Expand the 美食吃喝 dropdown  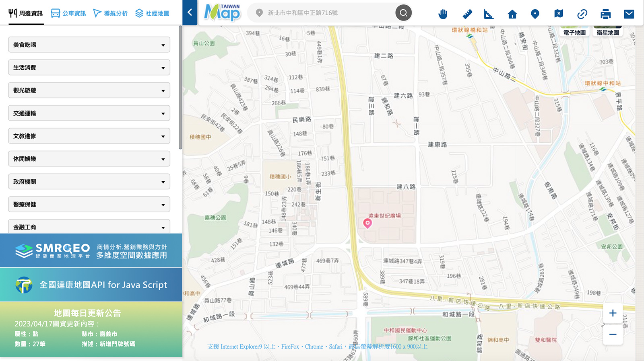89,45
